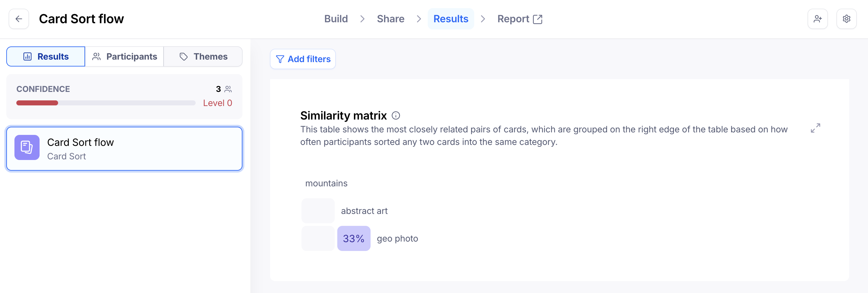
Task: Select the Results tab in sidebar
Action: tap(46, 56)
